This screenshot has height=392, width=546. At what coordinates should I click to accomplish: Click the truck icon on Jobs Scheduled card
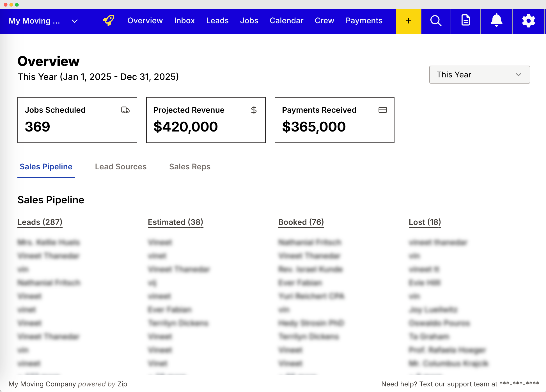click(x=125, y=110)
